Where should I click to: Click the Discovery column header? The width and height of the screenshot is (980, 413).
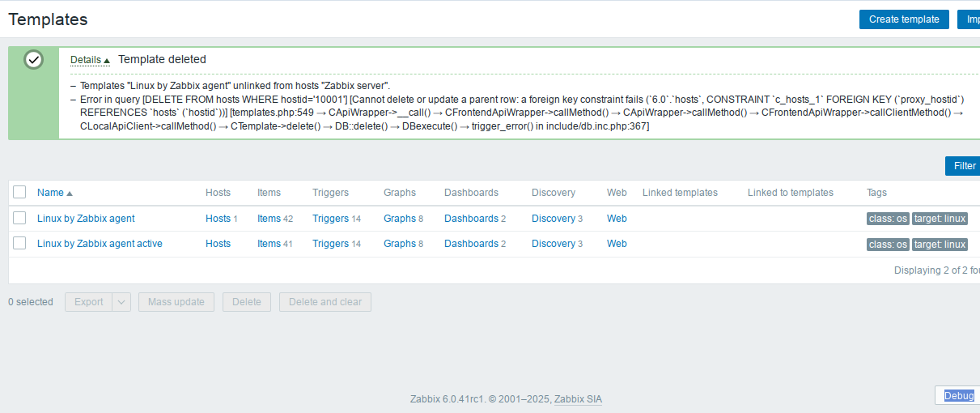click(x=554, y=193)
